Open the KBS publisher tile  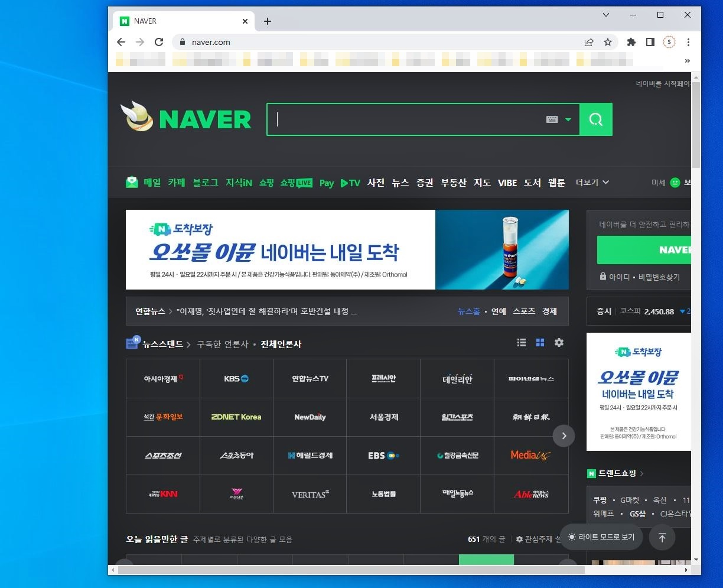click(236, 378)
